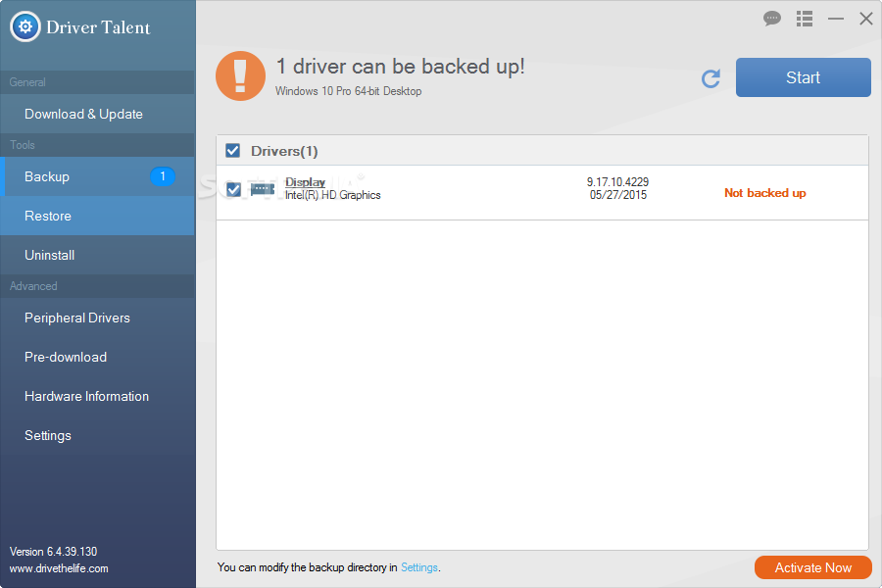Open the Uninstall tool
882x588 pixels.
coord(97,255)
